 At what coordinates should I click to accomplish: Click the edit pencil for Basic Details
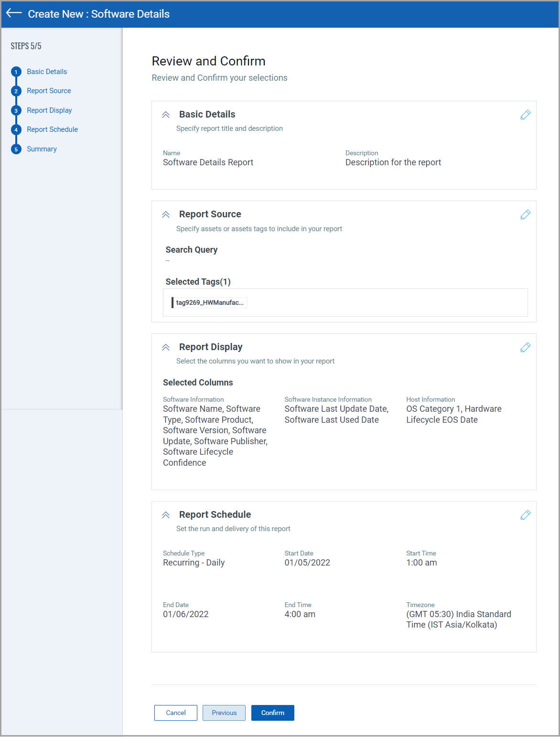(525, 115)
